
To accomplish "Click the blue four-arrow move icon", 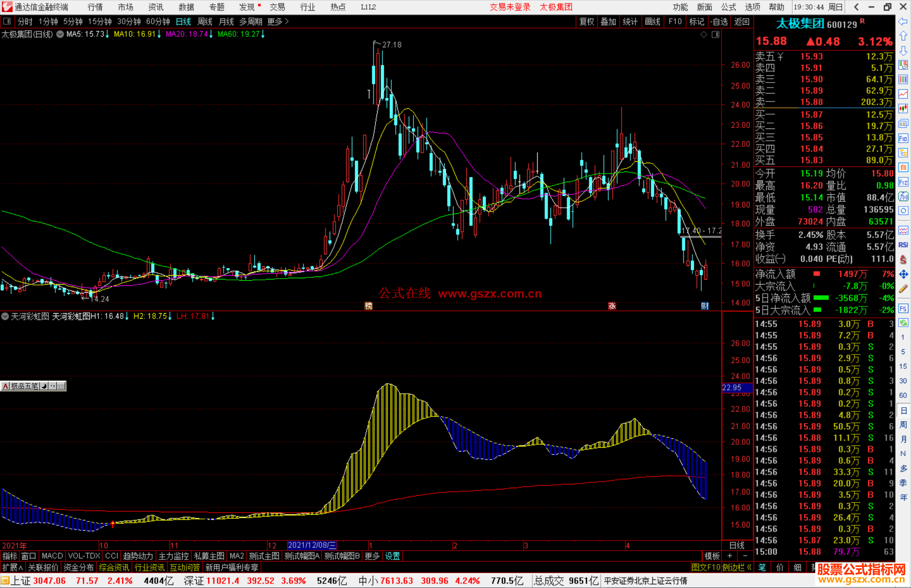I will pyautogui.click(x=903, y=274).
